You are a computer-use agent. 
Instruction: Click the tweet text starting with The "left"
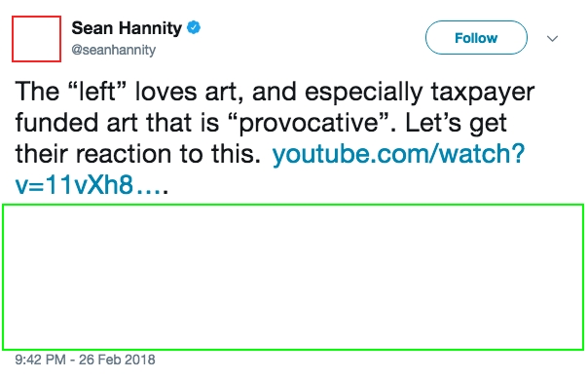[x=275, y=138]
